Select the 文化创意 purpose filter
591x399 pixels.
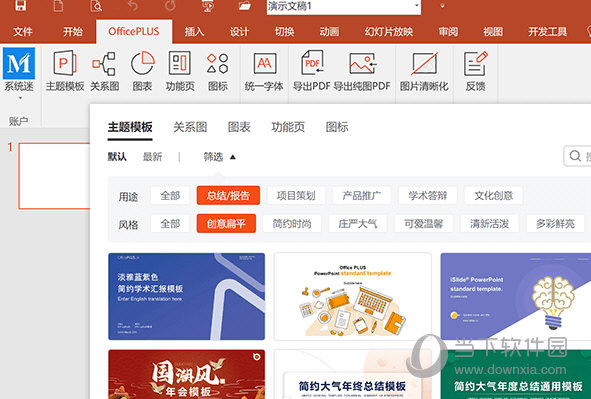(x=493, y=196)
